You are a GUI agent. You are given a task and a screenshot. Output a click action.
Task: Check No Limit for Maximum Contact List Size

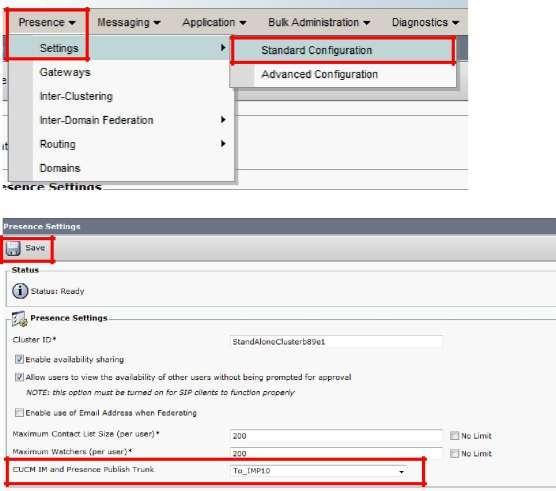coord(454,435)
